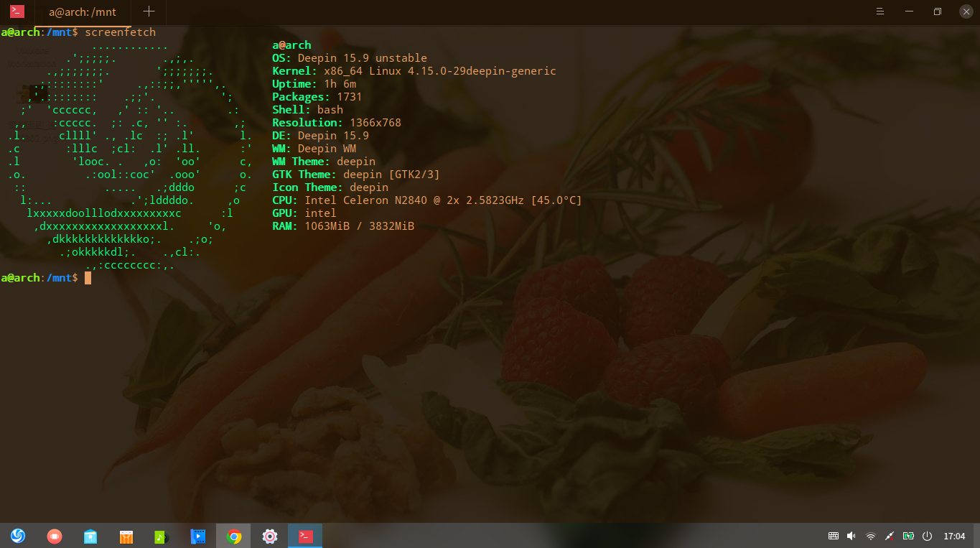This screenshot has width=980, height=548.
Task: Click the Packages count '1731'
Action: point(350,97)
